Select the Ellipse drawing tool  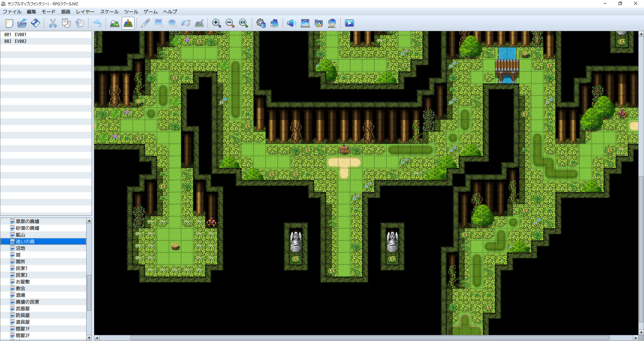point(172,23)
